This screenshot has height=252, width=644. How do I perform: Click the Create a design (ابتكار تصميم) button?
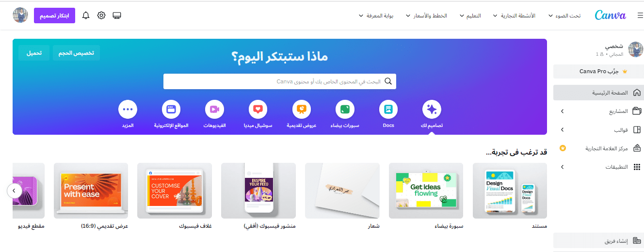[x=55, y=16]
